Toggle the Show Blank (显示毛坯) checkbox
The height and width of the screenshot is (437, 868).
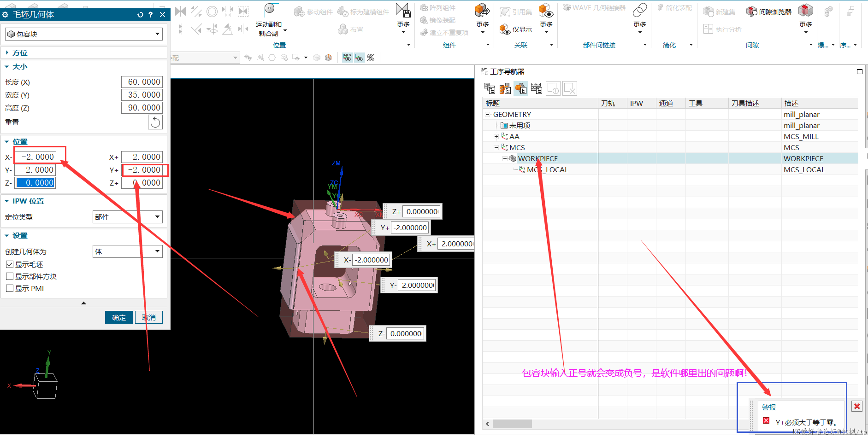click(10, 264)
